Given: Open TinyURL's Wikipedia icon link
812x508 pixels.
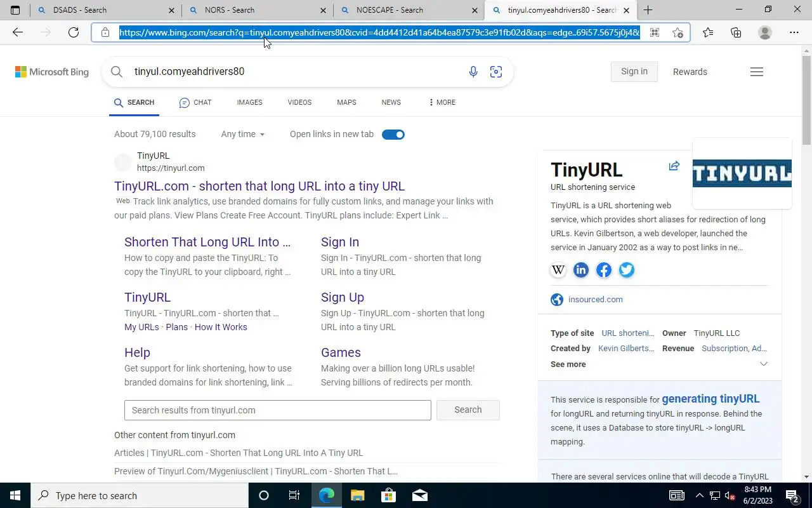Looking at the screenshot, I should pos(558,270).
